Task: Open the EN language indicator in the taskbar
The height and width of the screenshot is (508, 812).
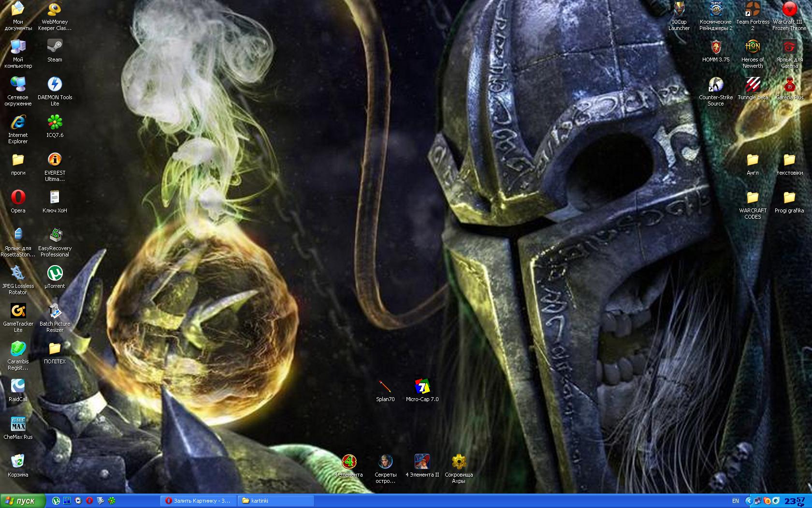Action: tap(735, 501)
